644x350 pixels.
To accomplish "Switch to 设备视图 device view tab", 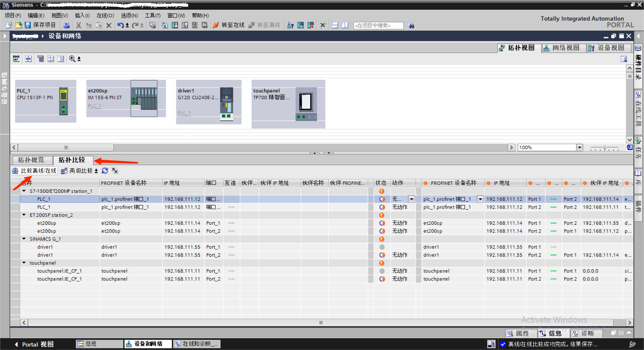I will click(609, 48).
